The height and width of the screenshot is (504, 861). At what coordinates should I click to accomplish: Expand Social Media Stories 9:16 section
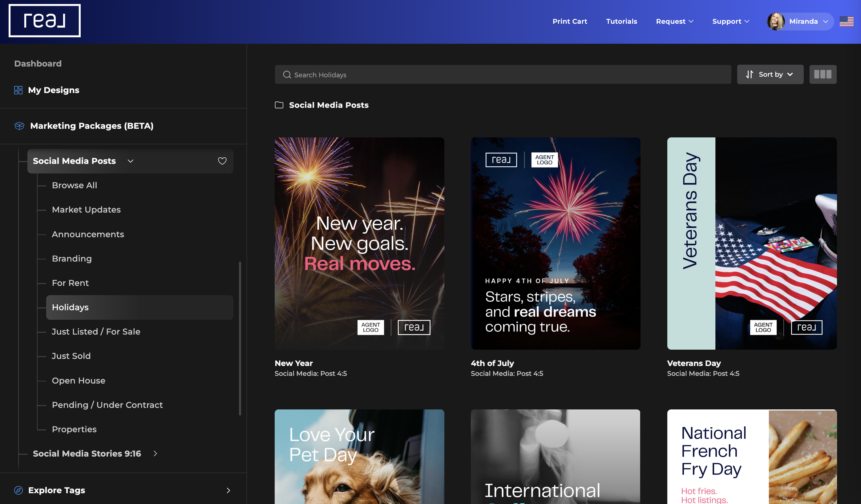click(155, 453)
